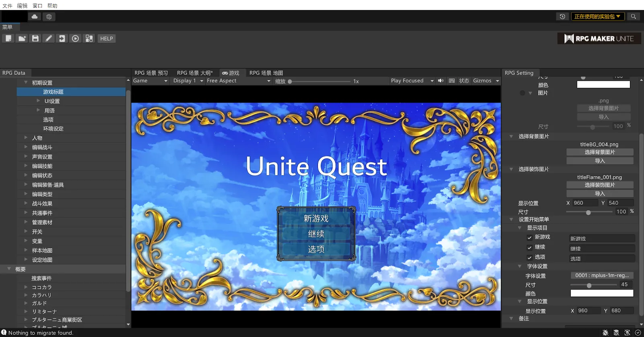Viewport: 644px width, 337px height.
Task: Open the 0001 mplus font dropdown
Action: [602, 275]
